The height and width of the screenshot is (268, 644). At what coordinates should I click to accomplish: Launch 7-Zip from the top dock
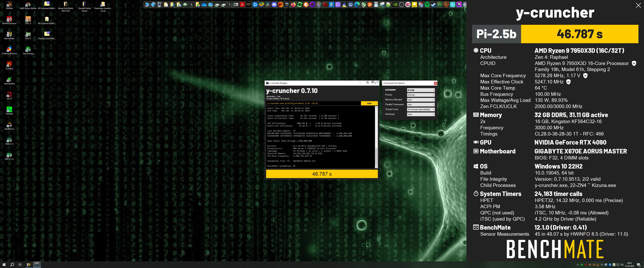tap(236, 5)
